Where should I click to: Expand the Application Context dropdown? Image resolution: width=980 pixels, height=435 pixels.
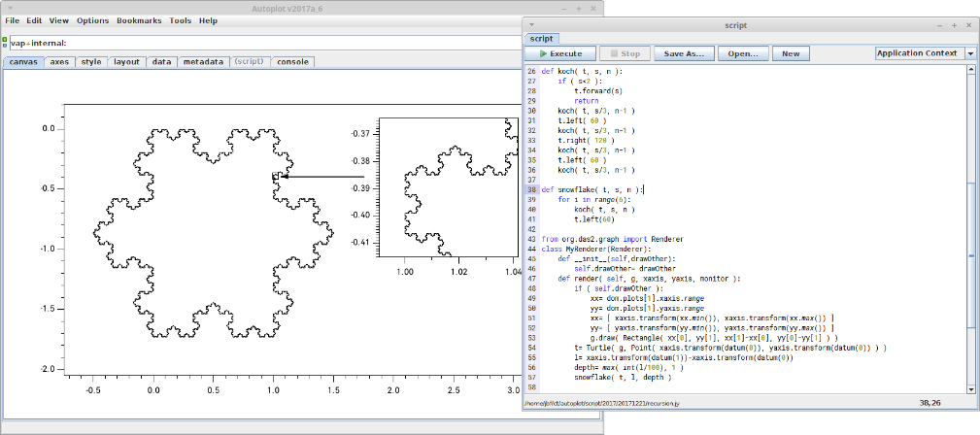pyautogui.click(x=970, y=54)
